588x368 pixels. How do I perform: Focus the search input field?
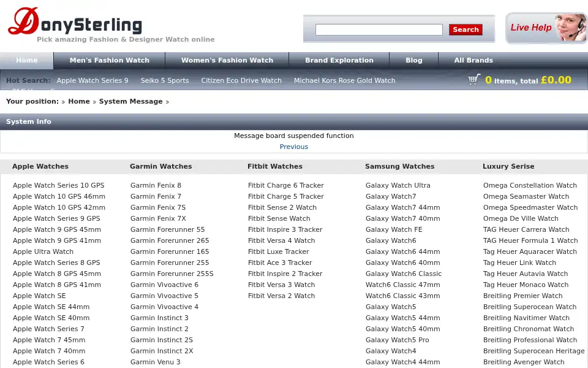click(x=379, y=29)
